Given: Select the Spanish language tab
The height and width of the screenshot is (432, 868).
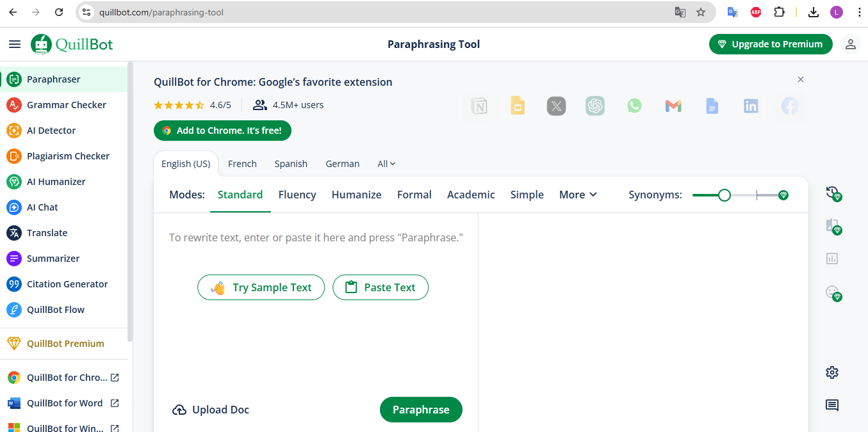Looking at the screenshot, I should point(291,164).
